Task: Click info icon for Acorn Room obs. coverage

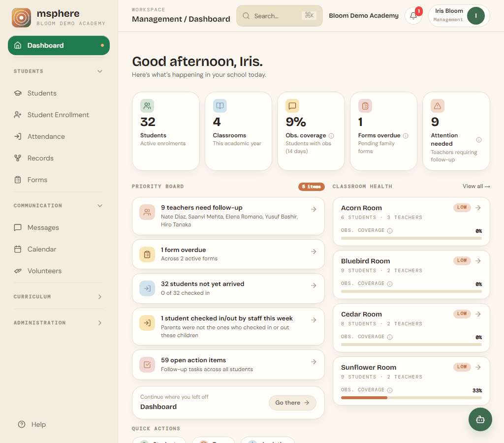Action: tap(390, 230)
